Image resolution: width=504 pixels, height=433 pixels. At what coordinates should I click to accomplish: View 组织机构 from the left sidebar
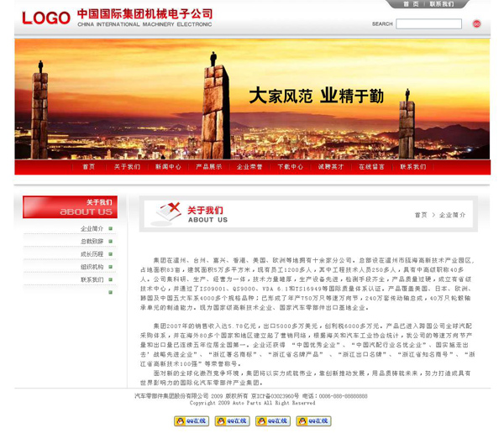coord(92,267)
